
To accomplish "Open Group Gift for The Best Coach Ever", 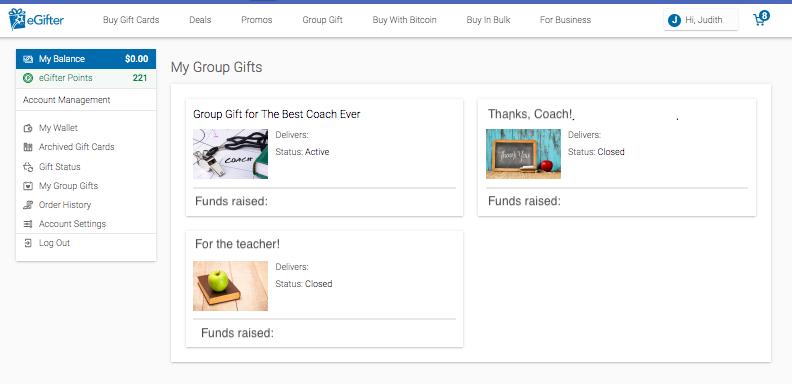I will click(x=277, y=114).
